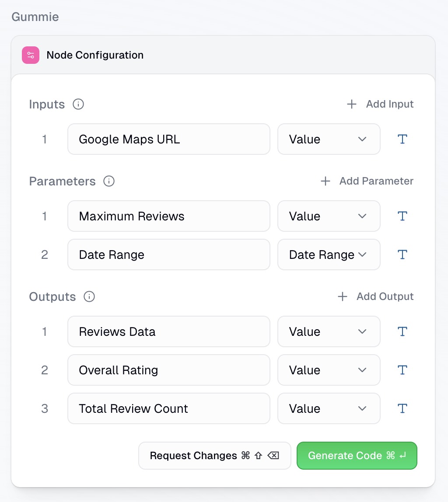Open the info tooltip next to Parameters
448x502 pixels.
pyautogui.click(x=108, y=181)
